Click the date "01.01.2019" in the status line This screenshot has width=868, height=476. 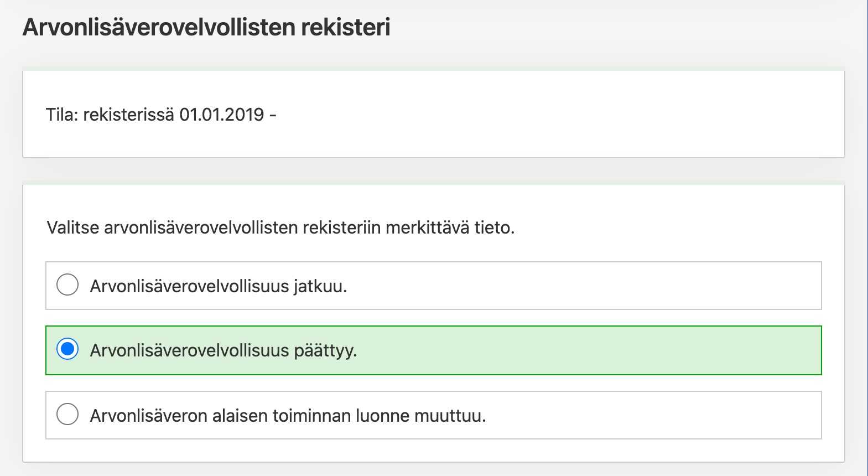tap(222, 115)
